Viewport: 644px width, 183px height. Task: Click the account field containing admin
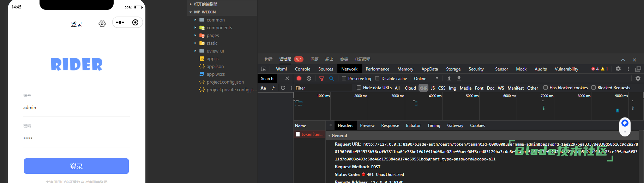(76, 108)
